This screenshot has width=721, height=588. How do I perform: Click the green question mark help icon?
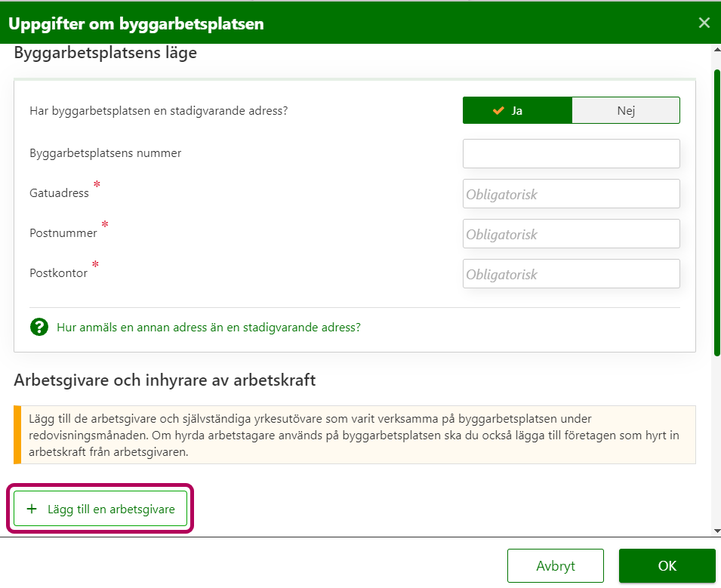(39, 328)
